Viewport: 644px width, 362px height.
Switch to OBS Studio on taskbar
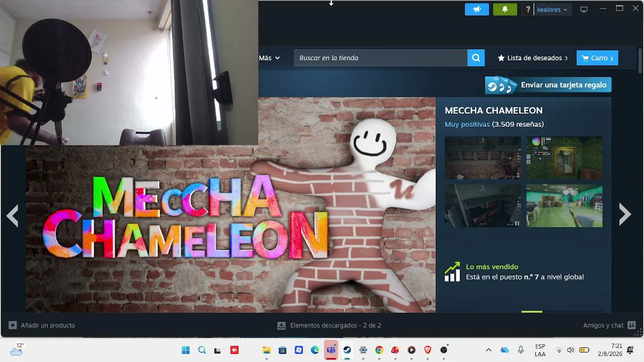[x=443, y=350]
